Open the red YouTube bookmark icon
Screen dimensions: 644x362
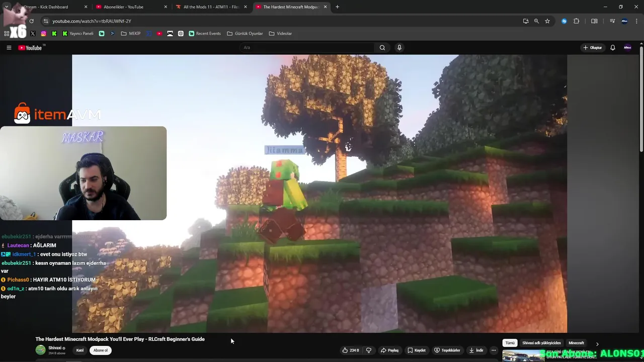tap(159, 34)
